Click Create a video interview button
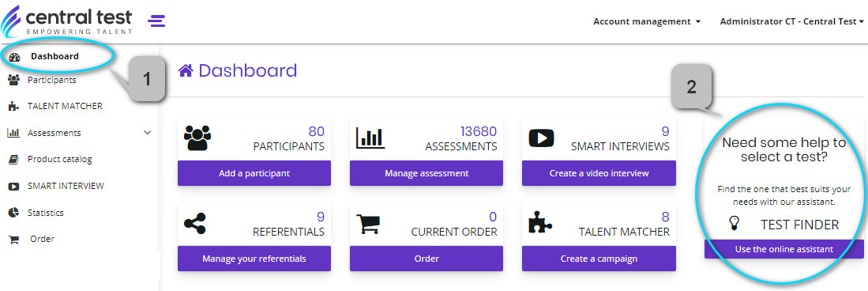This screenshot has height=291, width=868. (x=599, y=173)
